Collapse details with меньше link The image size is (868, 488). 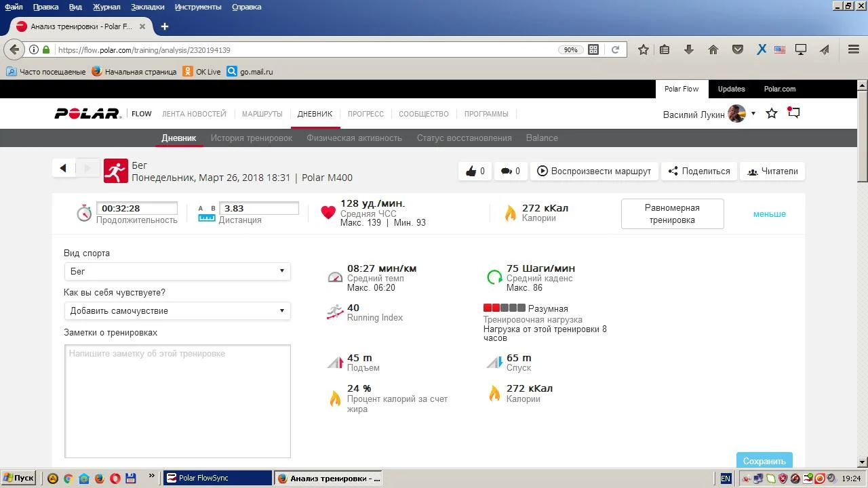click(x=770, y=213)
